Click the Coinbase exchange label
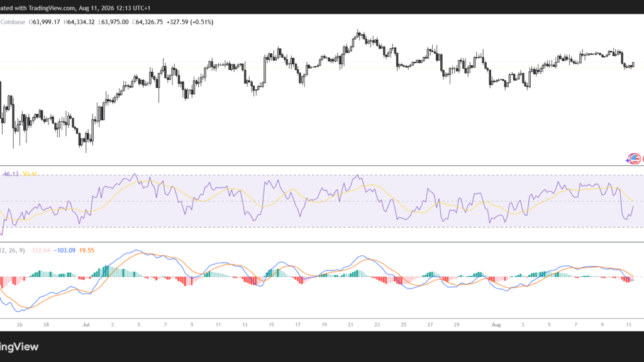644x362 pixels. (13, 22)
